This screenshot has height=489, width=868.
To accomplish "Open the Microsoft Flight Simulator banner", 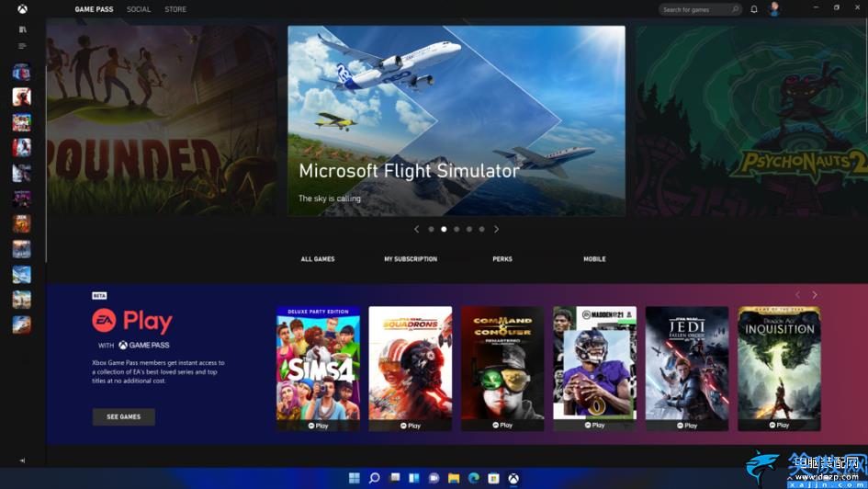I will (x=457, y=120).
